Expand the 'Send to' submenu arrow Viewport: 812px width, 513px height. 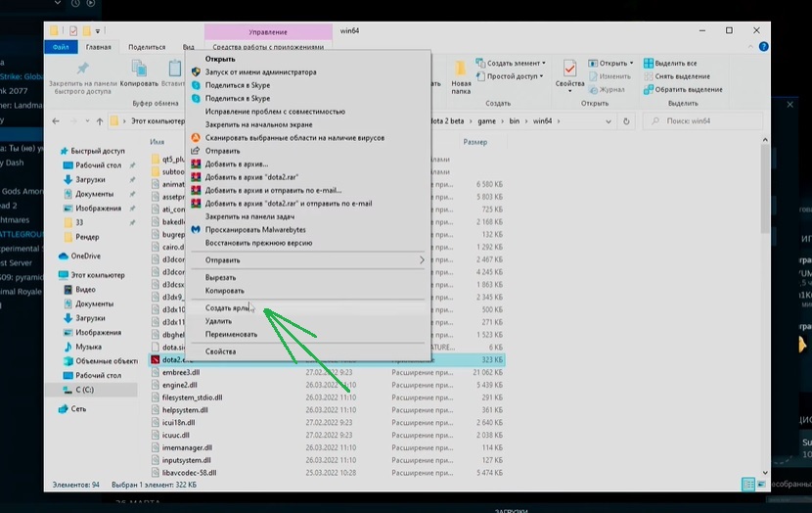tap(422, 260)
